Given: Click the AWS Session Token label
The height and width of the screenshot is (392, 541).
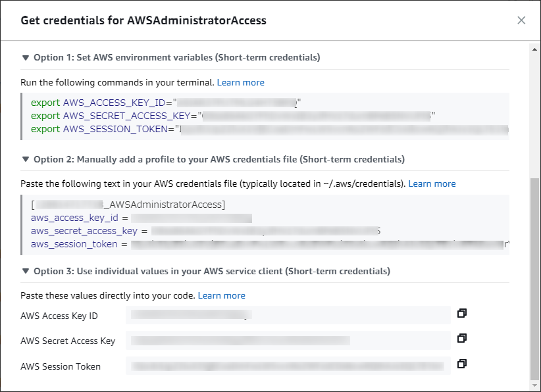Looking at the screenshot, I should pyautogui.click(x=61, y=366).
